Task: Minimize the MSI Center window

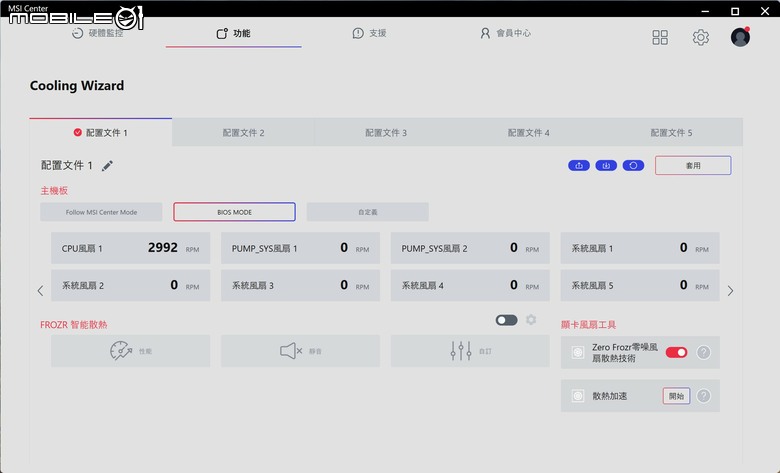Action: click(705, 11)
